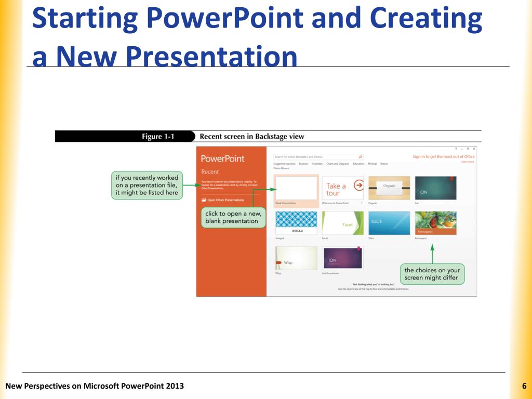The width and height of the screenshot is (532, 399).
Task: Click the 'Recent screen in Backstage view' caption
Action: point(252,137)
